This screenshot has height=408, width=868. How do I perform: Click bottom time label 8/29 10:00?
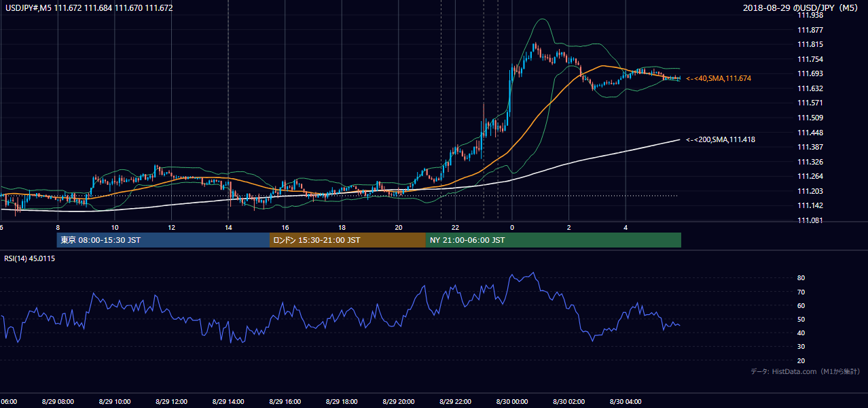pos(114,402)
